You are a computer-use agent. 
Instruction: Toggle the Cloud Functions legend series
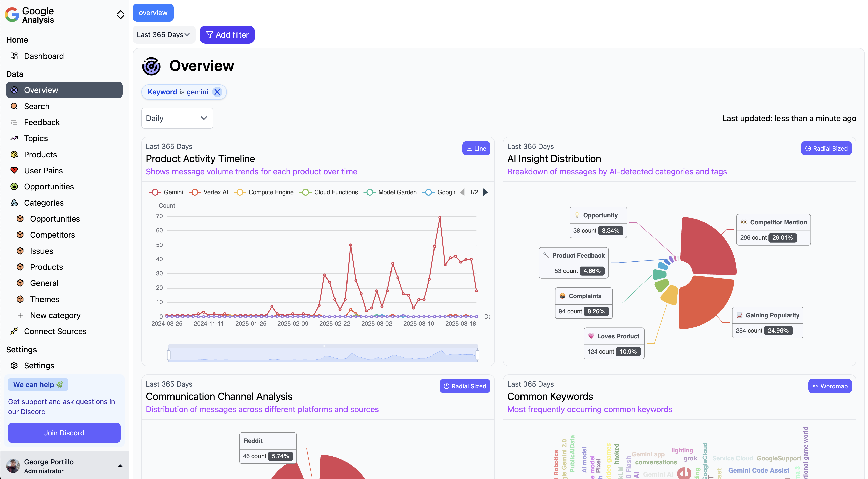[x=329, y=192]
